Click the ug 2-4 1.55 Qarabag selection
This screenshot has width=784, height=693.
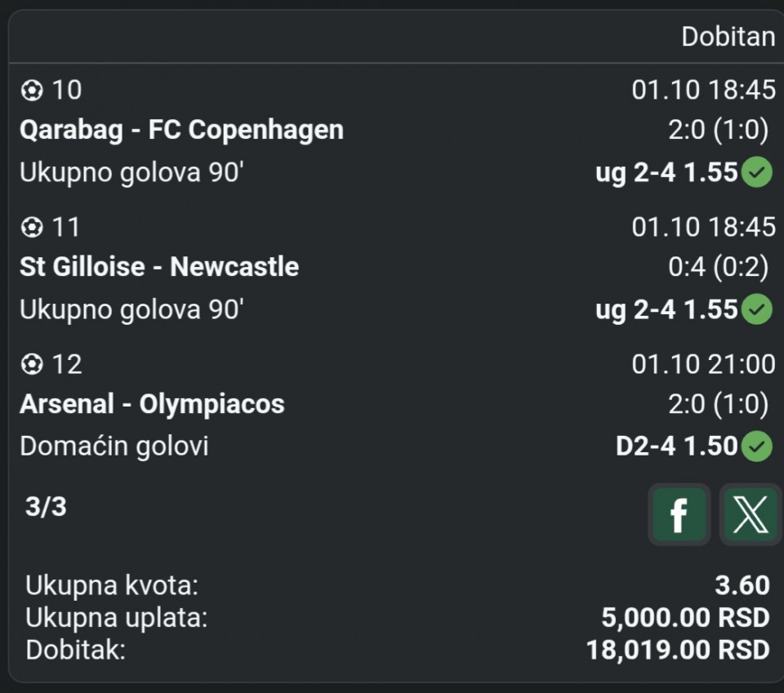[x=666, y=173]
